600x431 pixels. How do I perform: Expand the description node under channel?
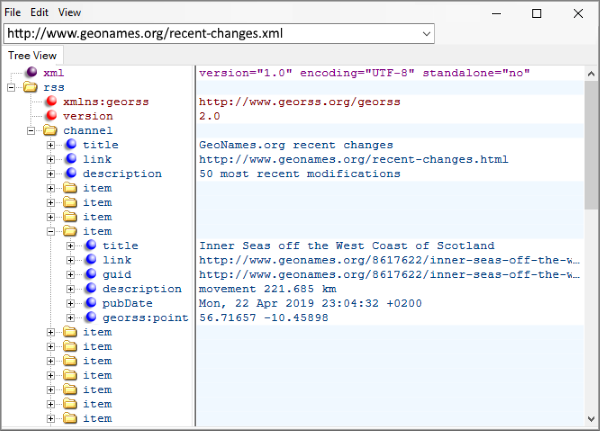pyautogui.click(x=50, y=174)
